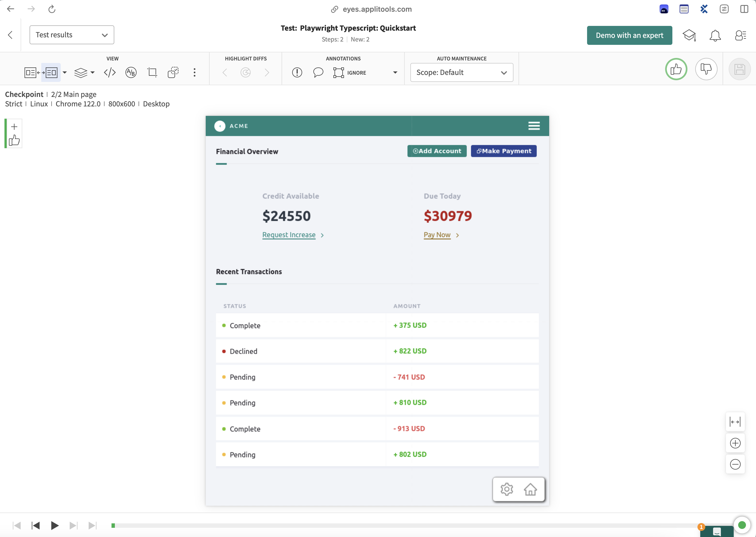Click the annotation warning/issue icon
Screen dimensions: 756x537
[297, 72]
